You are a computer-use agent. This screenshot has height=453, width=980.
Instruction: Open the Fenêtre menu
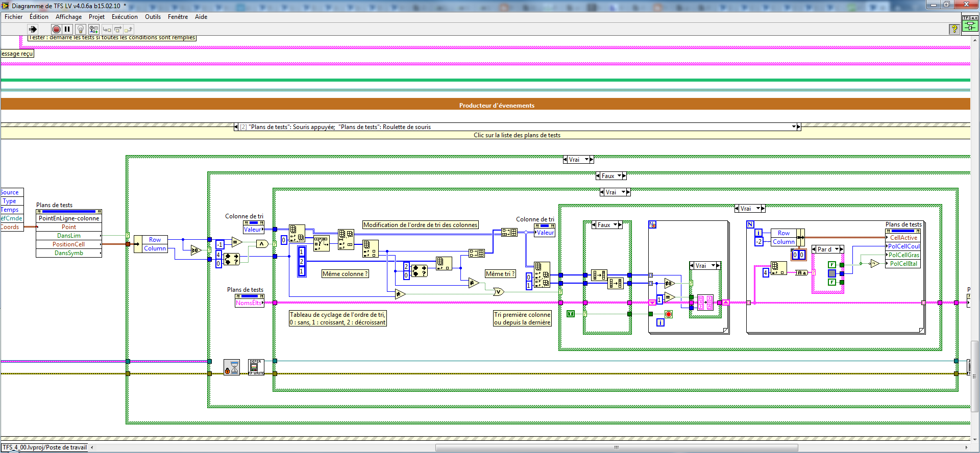coord(178,17)
